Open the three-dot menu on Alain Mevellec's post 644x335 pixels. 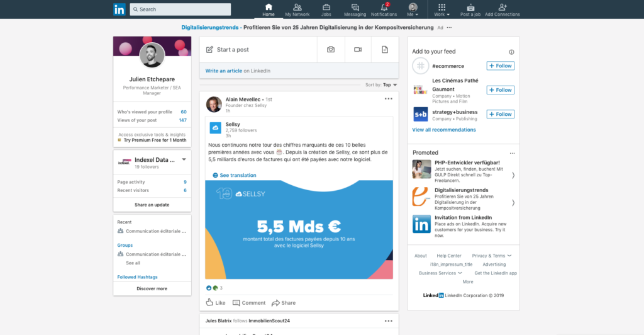(389, 99)
